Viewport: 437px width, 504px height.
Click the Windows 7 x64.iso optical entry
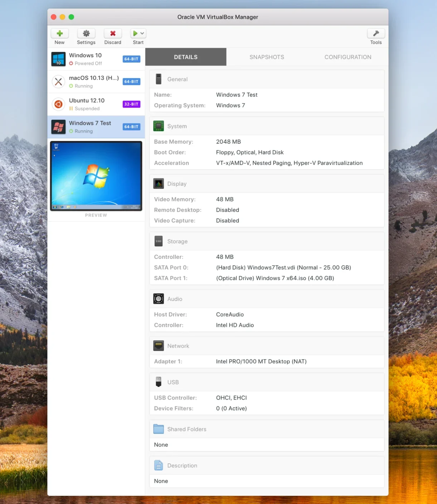(x=275, y=278)
